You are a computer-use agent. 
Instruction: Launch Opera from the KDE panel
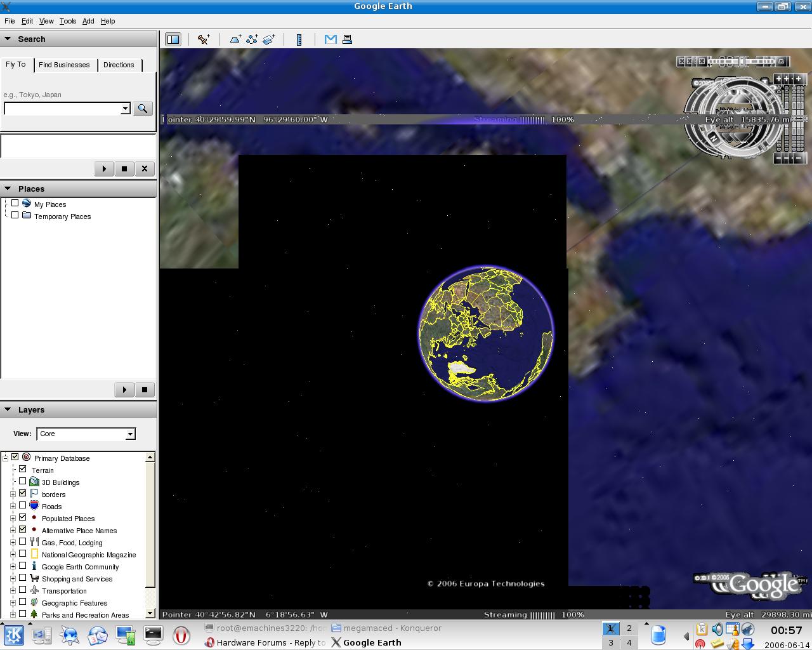[181, 635]
